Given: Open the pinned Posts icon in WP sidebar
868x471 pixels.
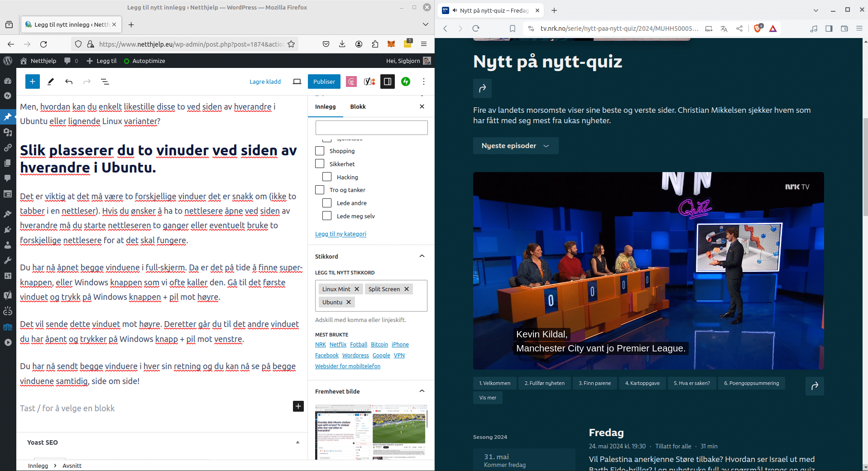Looking at the screenshot, I should point(8,117).
